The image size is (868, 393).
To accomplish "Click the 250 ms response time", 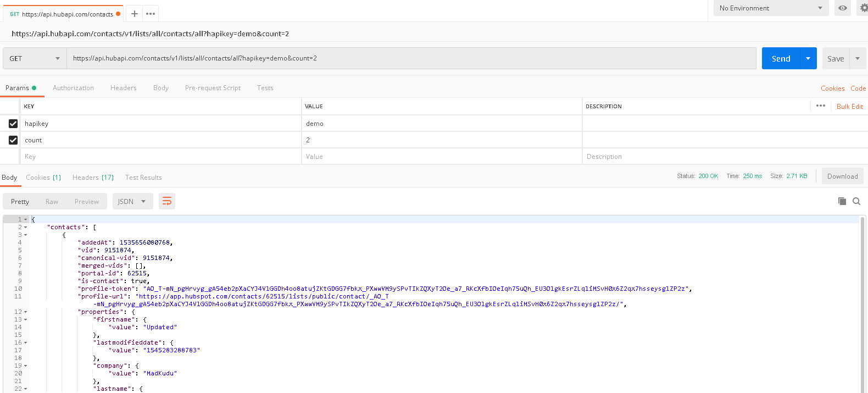I will click(753, 176).
